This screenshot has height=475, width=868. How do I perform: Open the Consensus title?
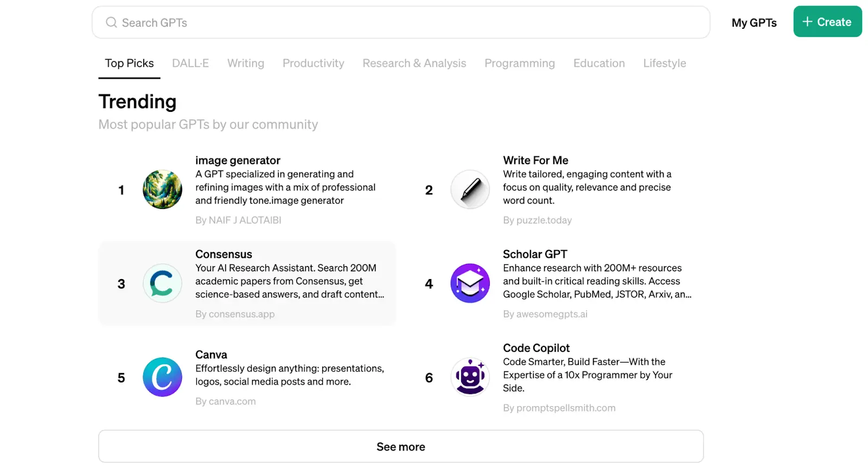tap(224, 254)
